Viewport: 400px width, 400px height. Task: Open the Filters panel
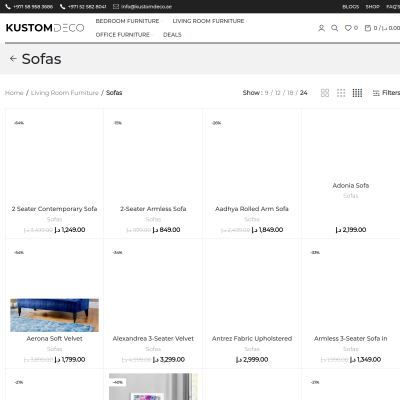point(386,93)
